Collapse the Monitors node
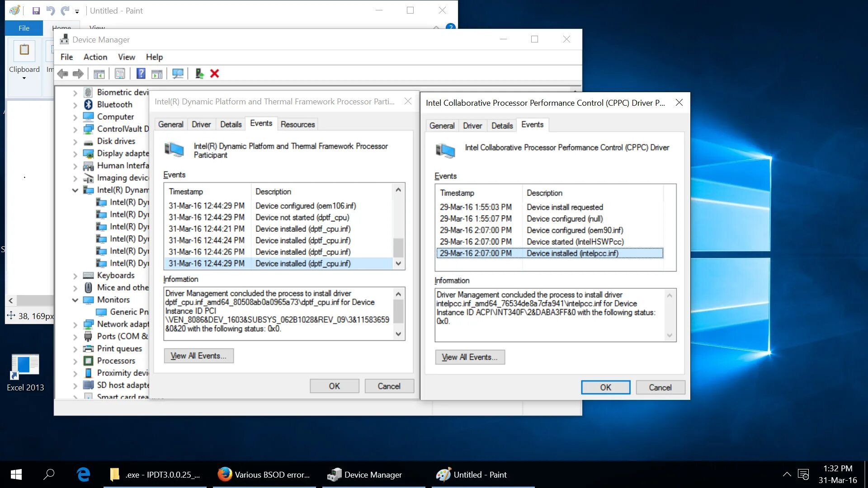The width and height of the screenshot is (868, 488). pyautogui.click(x=75, y=300)
